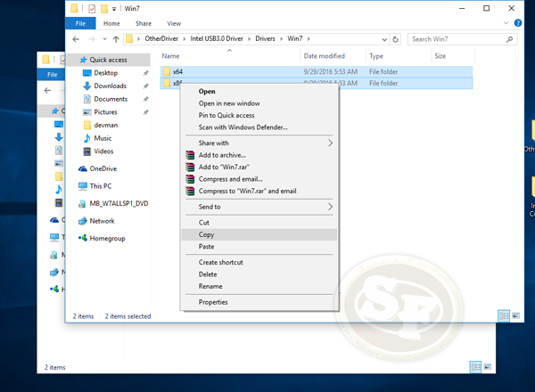Open the MB_W7ALLSP1_DVD drive
The width and height of the screenshot is (535, 392).
click(x=119, y=203)
